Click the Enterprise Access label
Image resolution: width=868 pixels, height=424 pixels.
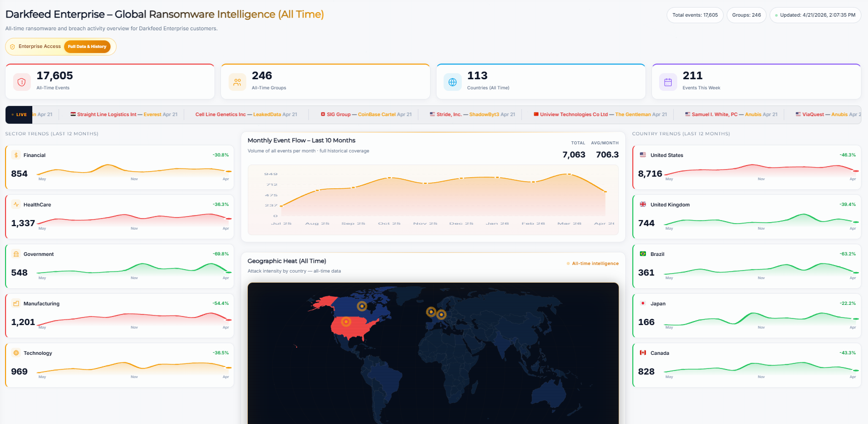tap(39, 46)
